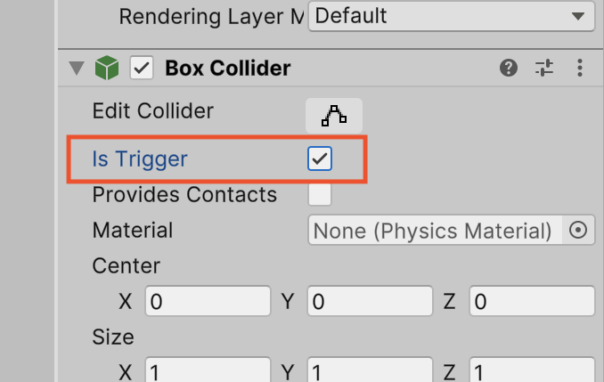Click the Center Y value field
This screenshot has height=382, width=604.
[370, 301]
